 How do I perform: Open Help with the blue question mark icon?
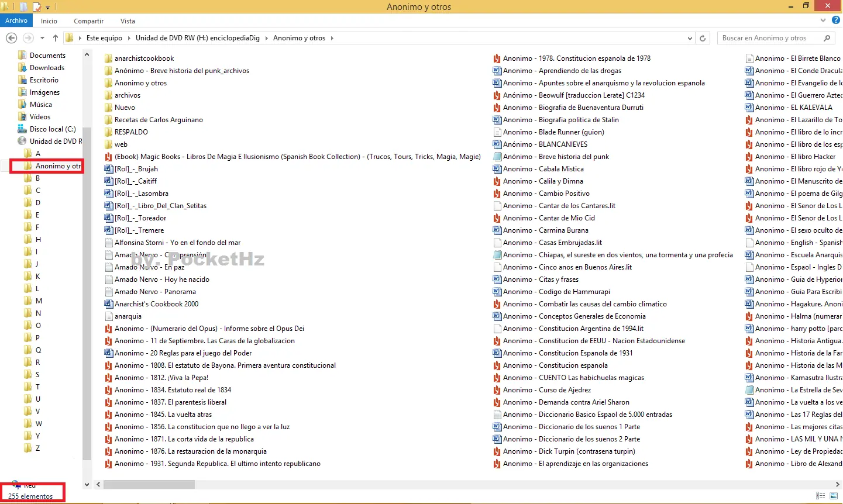click(x=836, y=20)
